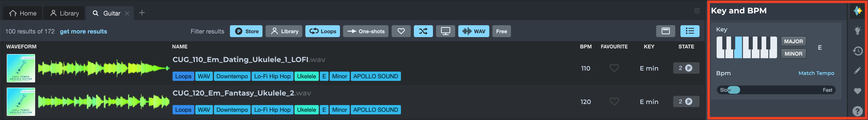The image size is (868, 120).
Task: Switch to the Library tab
Action: pos(64,13)
